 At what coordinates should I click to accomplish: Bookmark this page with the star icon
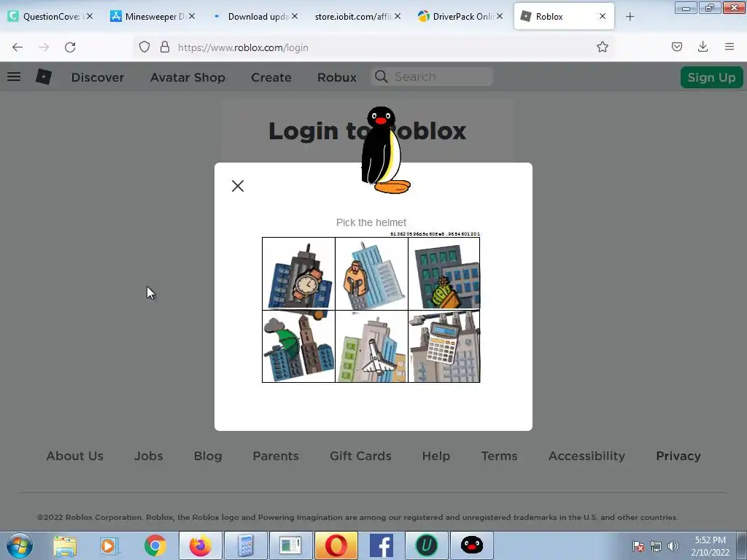(602, 47)
